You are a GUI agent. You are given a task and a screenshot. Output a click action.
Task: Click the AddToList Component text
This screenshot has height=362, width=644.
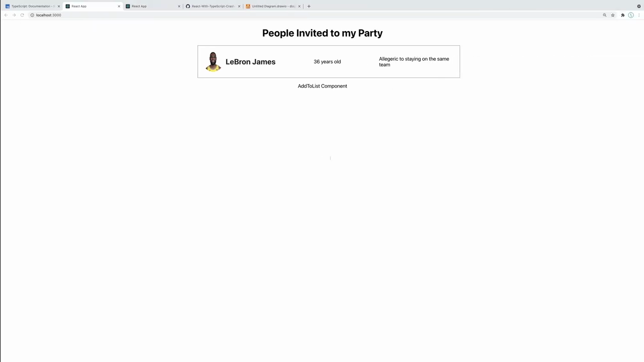tap(323, 86)
